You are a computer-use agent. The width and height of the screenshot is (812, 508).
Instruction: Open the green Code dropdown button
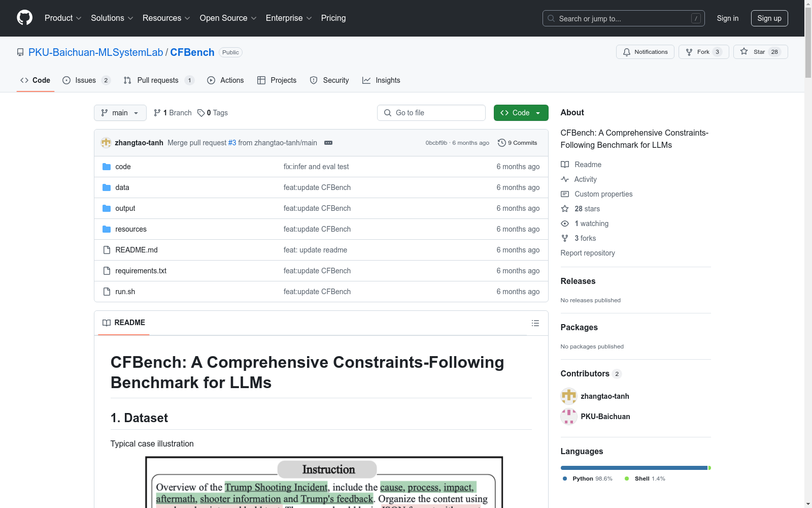pos(521,113)
